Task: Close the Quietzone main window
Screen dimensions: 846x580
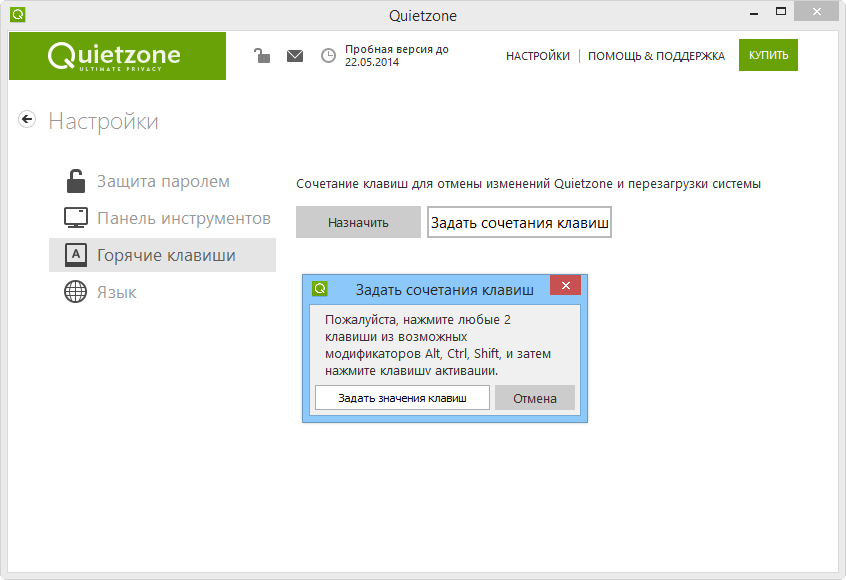Action: tap(816, 12)
